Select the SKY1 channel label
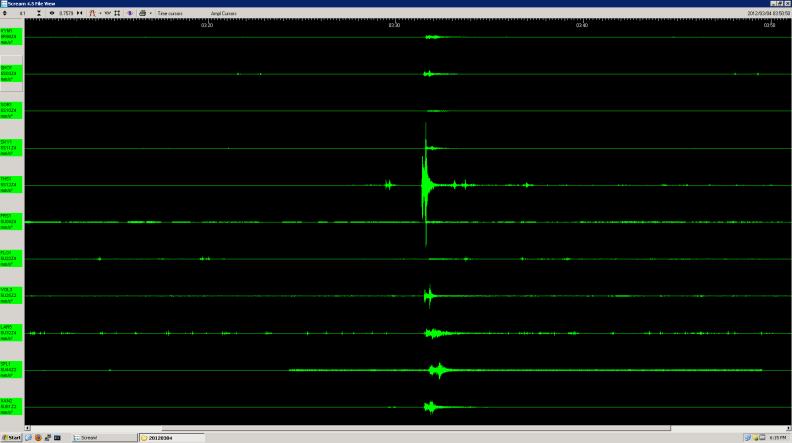This screenshot has height=443, width=792. tap(11, 148)
